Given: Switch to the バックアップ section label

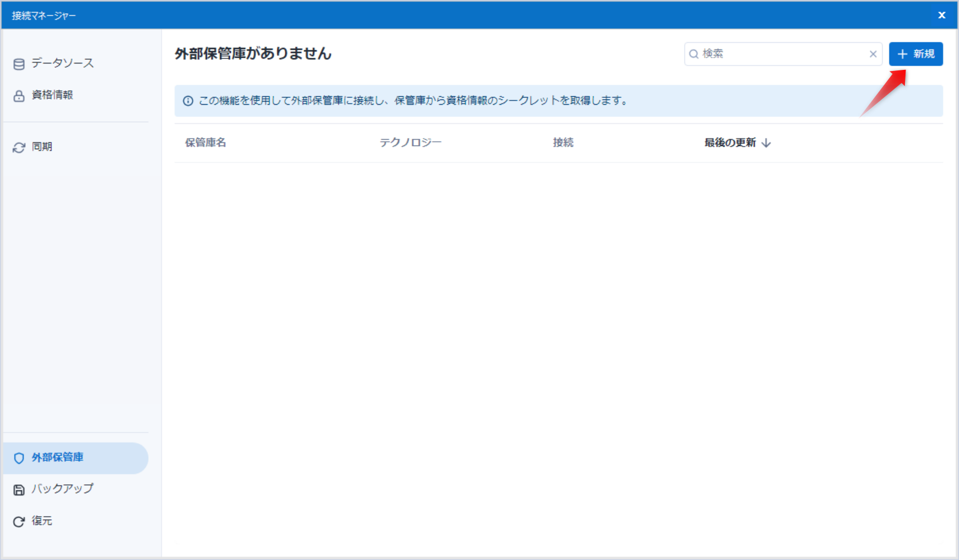Looking at the screenshot, I should [62, 489].
